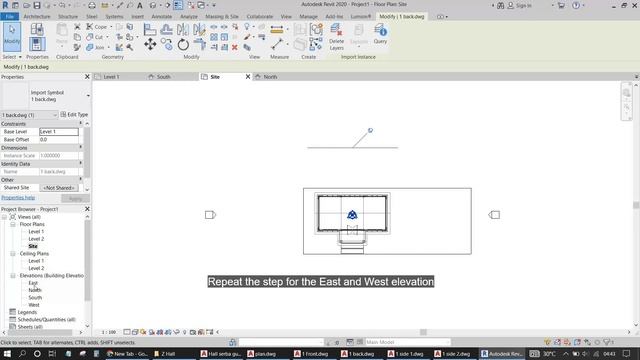Collapse the Constraints section in Properties
This screenshot has height=360, width=640.
81,123
